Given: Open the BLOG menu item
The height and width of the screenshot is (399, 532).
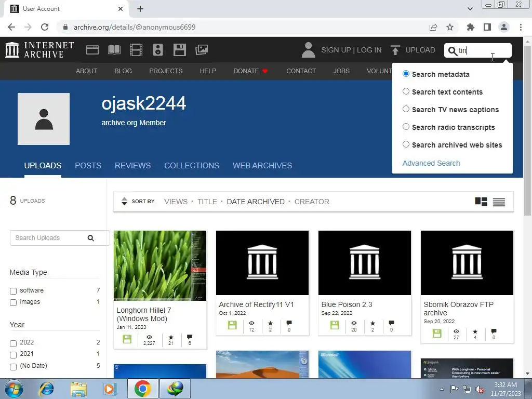Looking at the screenshot, I should point(123,71).
